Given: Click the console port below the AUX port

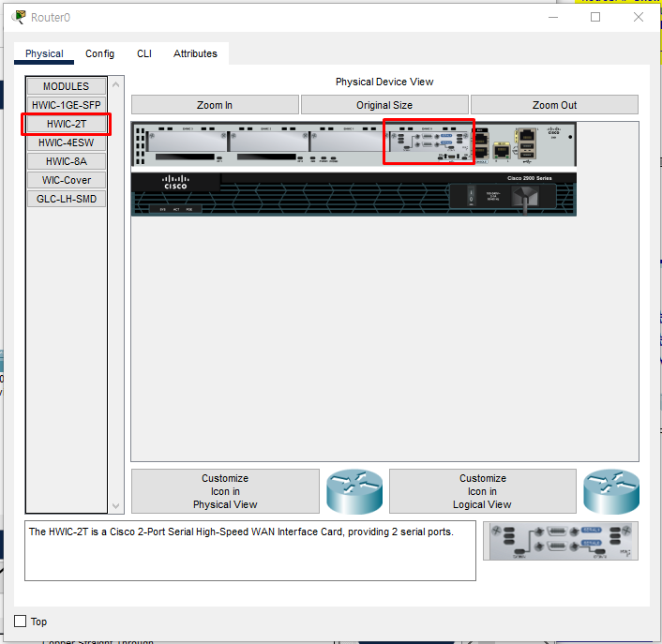Looking at the screenshot, I should coord(480,153).
